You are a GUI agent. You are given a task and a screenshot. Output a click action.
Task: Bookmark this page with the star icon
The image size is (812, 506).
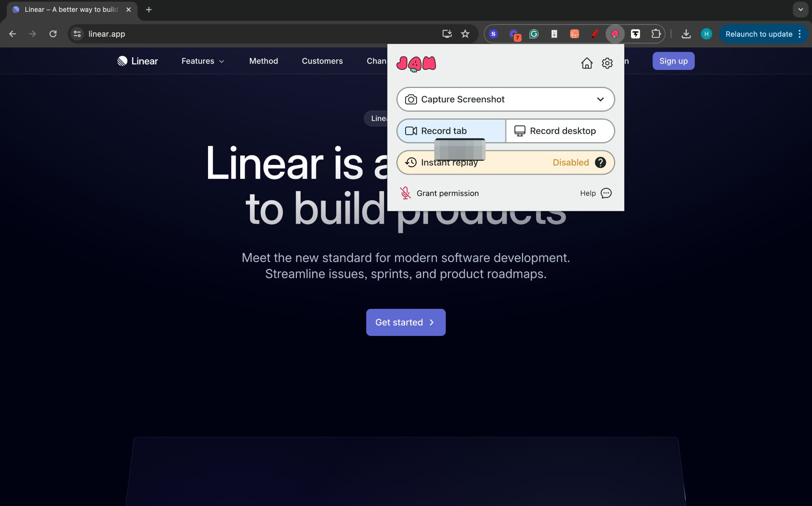[x=465, y=34]
